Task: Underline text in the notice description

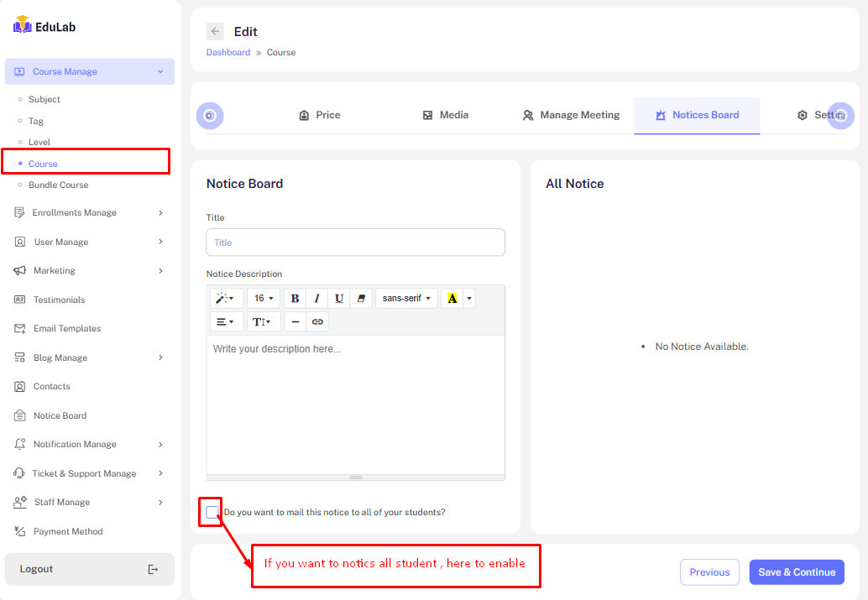Action: 338,299
